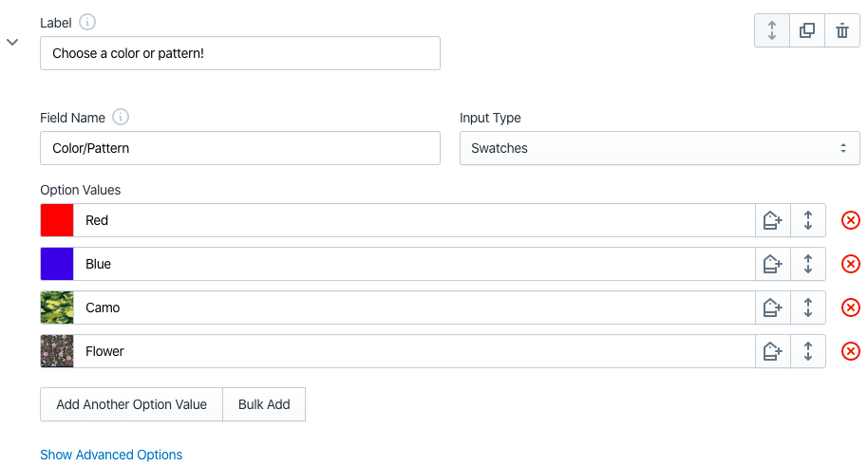Image resolution: width=868 pixels, height=466 pixels.
Task: Collapse the option section with the chevron
Action: [12, 42]
